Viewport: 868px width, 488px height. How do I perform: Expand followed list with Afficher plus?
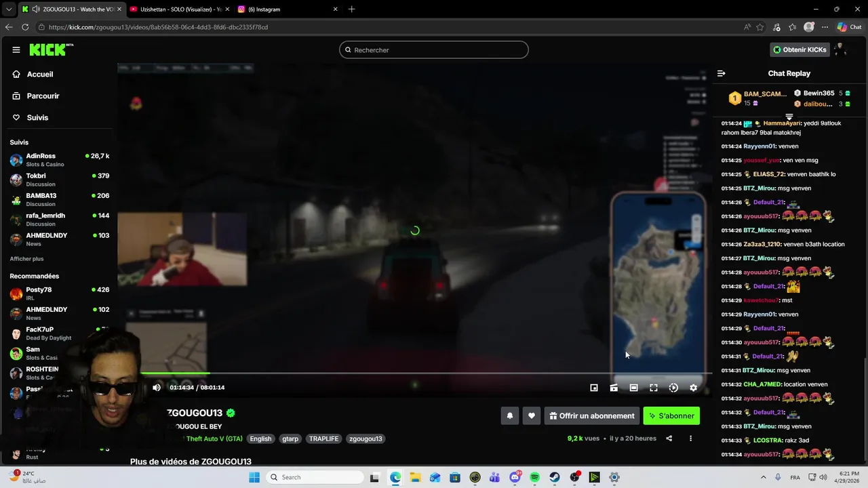[x=26, y=259]
